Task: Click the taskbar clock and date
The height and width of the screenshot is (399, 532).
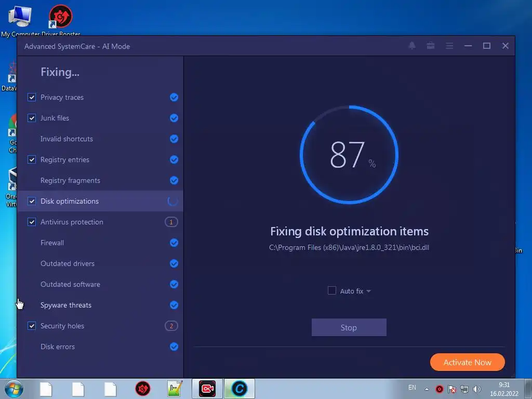Action: [x=504, y=389]
